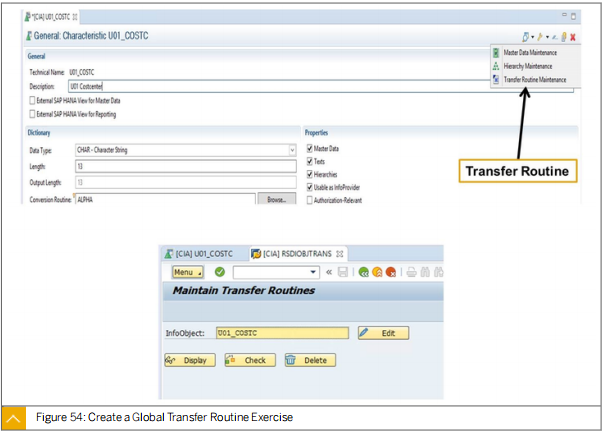
Task: Select the *[CIA] U01_COSTC editor tab at top
Action: point(51,17)
